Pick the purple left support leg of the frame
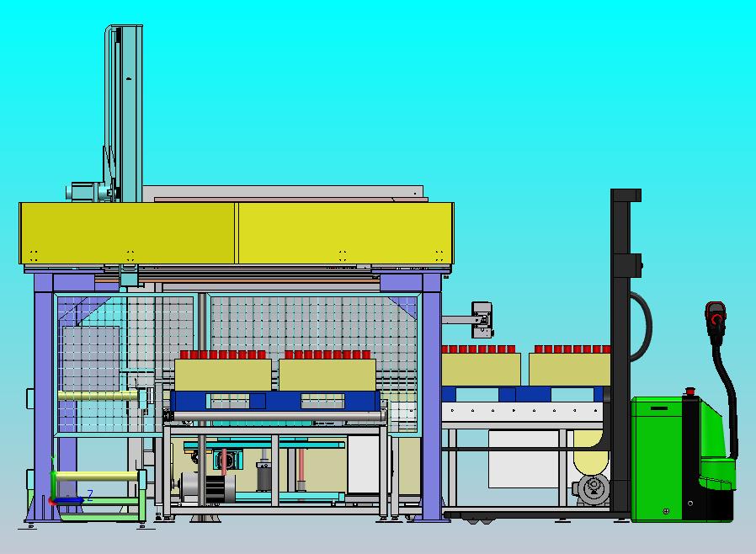756x554 pixels. click(44, 397)
